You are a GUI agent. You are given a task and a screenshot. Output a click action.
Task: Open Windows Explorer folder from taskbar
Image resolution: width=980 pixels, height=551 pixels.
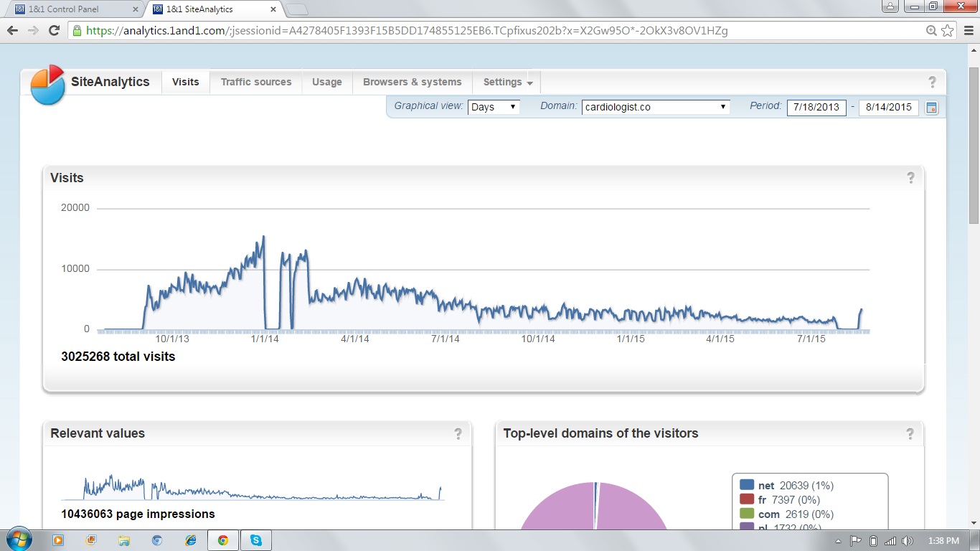point(124,540)
